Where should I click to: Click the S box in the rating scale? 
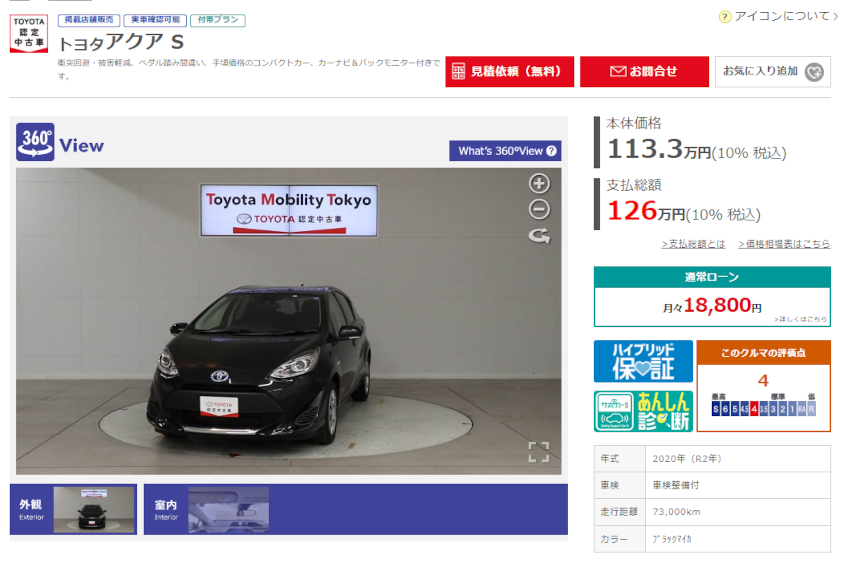(715, 409)
